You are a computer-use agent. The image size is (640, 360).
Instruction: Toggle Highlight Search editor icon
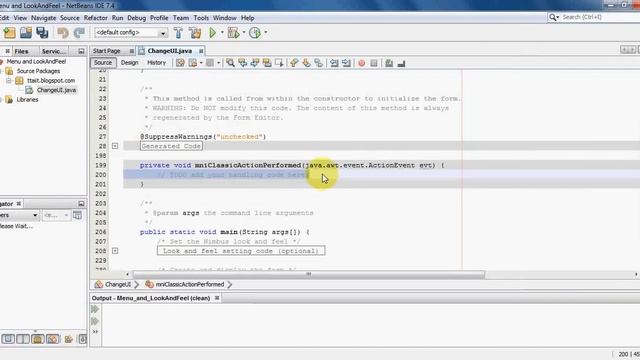pos(267,63)
